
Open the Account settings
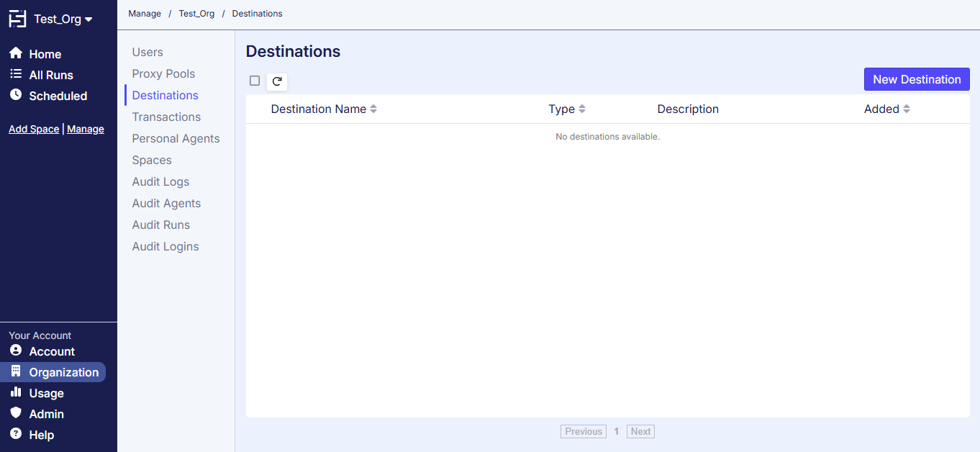52,351
